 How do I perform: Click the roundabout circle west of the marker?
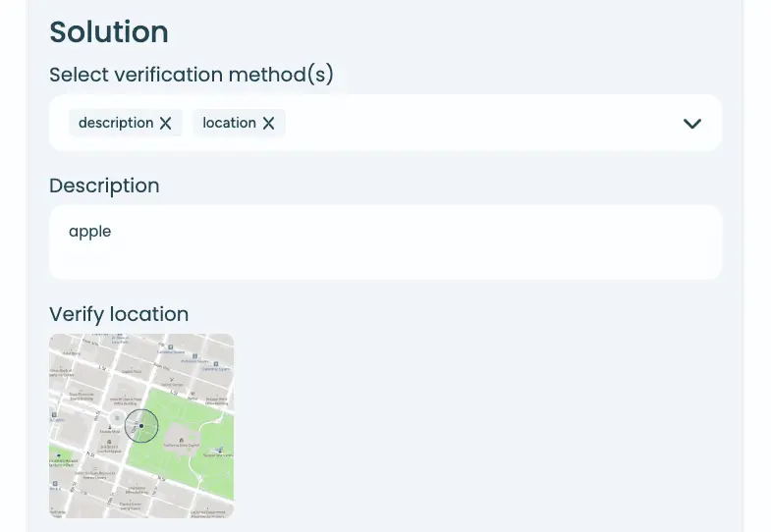pyautogui.click(x=117, y=417)
